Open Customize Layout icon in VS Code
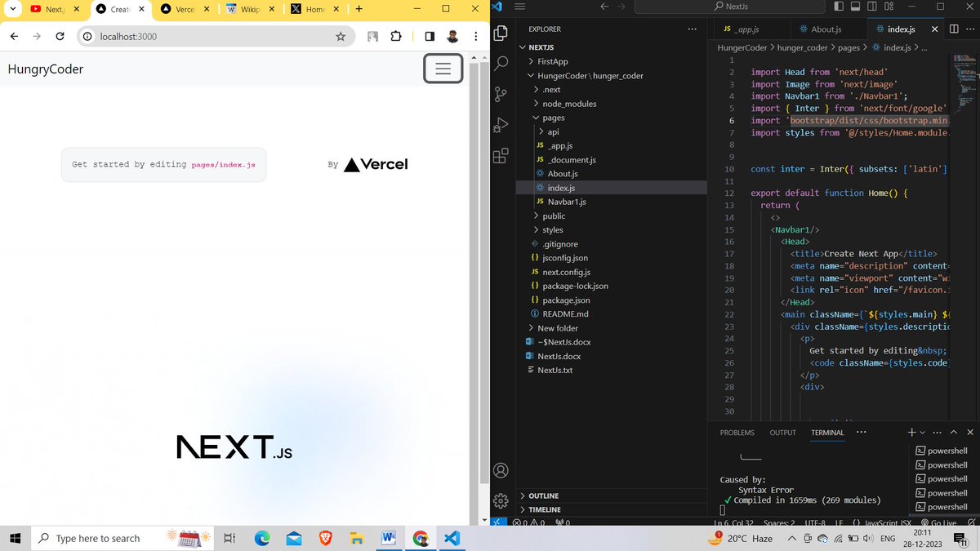Screen dimensions: 980x551 click(x=888, y=7)
